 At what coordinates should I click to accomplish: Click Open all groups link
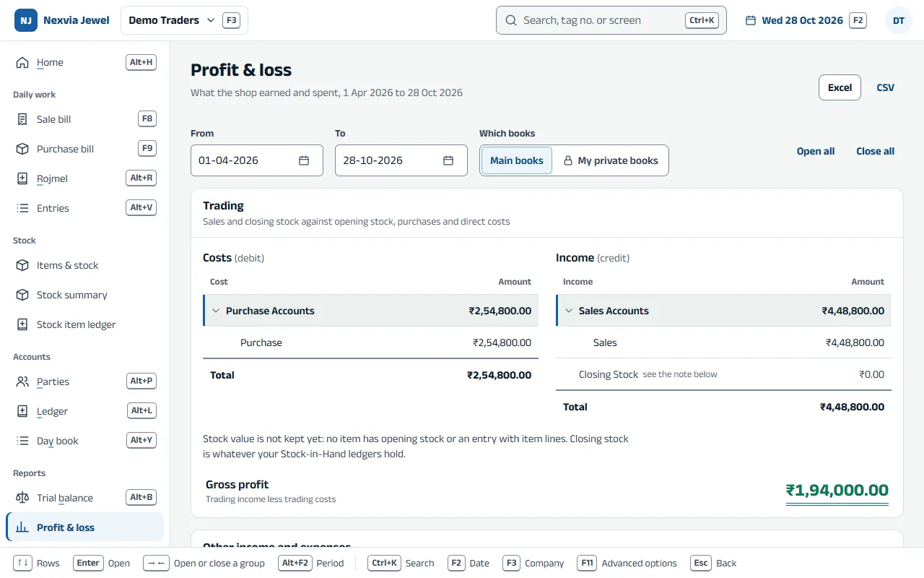point(816,151)
